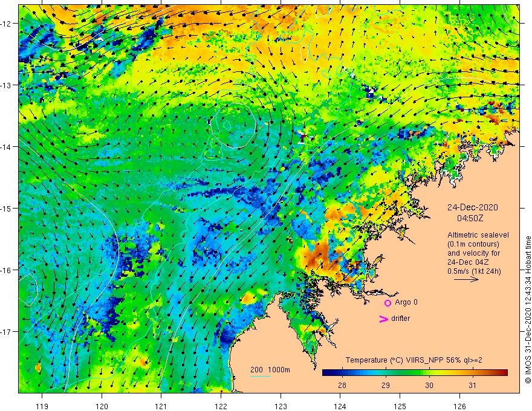
Task: Click the '29' colorbar tick label
Action: coord(386,385)
